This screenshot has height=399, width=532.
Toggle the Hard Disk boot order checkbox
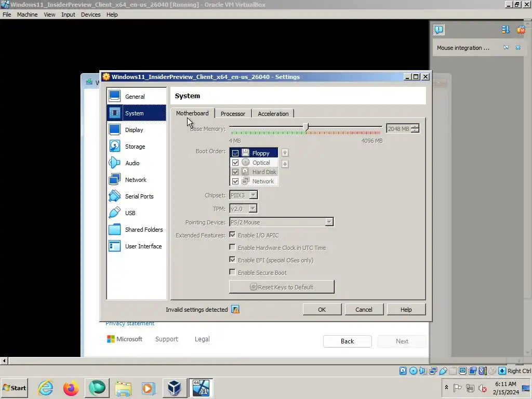235,172
